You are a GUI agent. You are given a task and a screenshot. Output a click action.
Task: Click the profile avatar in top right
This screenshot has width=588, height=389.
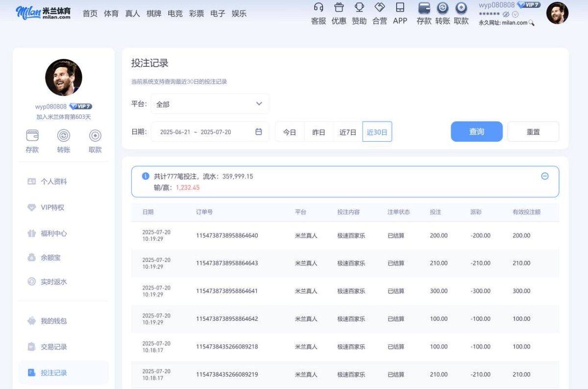coord(557,13)
